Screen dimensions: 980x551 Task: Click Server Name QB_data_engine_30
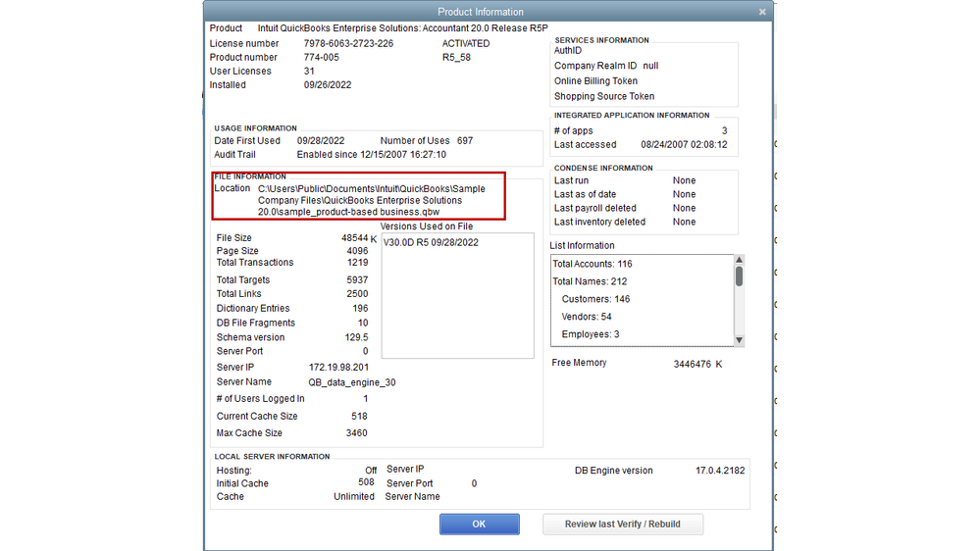[352, 382]
